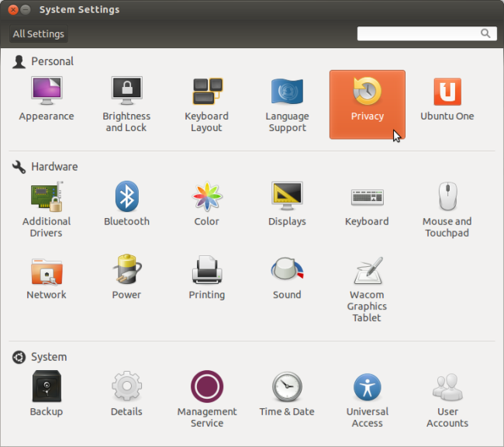The image size is (504, 447).
Task: Open Wacom Graphics Tablet settings
Action: (367, 289)
